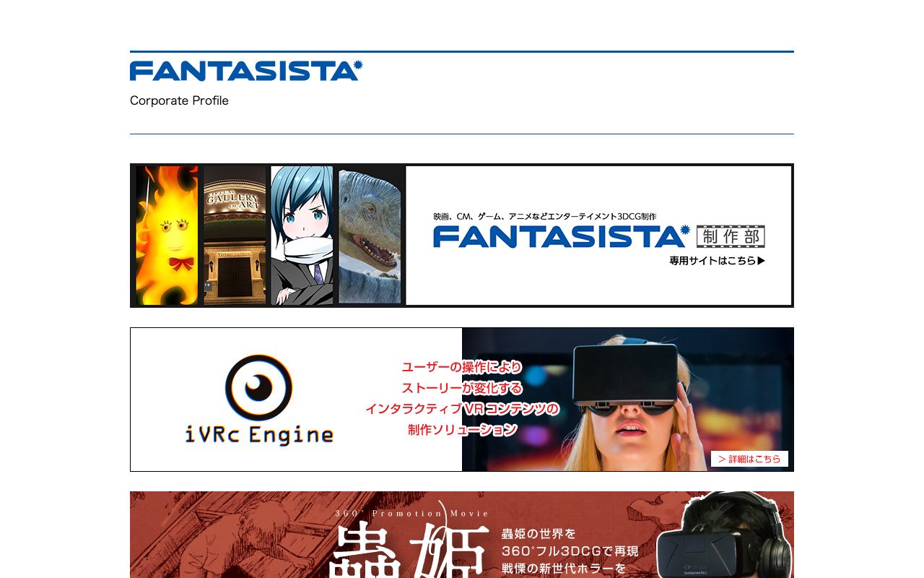
Task: Open the 詳細はこちら button
Action: 749,459
